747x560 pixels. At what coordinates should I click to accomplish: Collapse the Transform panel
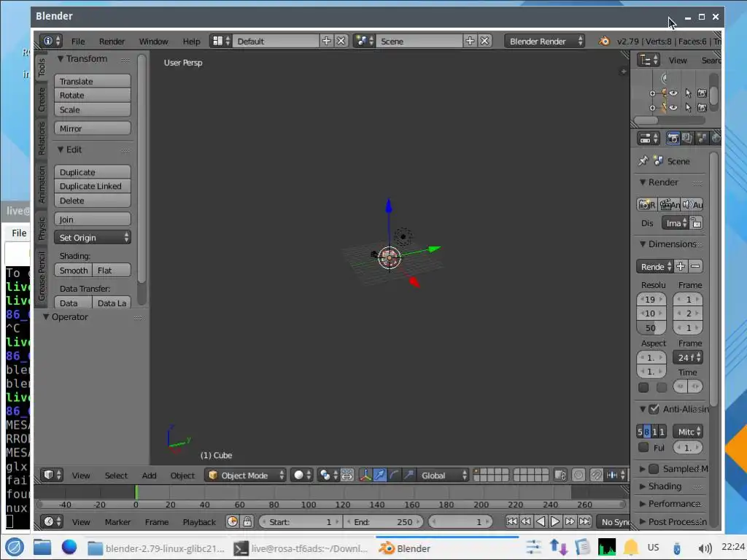(61, 58)
